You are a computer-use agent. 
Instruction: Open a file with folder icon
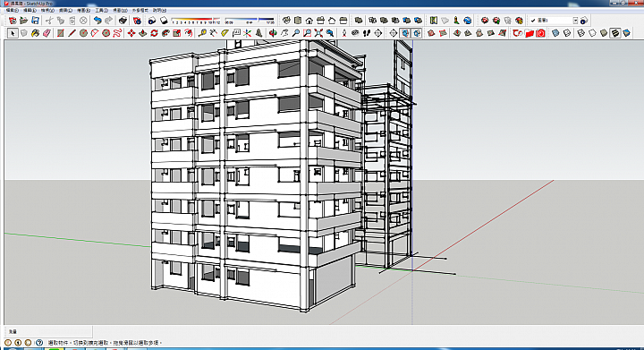[x=24, y=20]
